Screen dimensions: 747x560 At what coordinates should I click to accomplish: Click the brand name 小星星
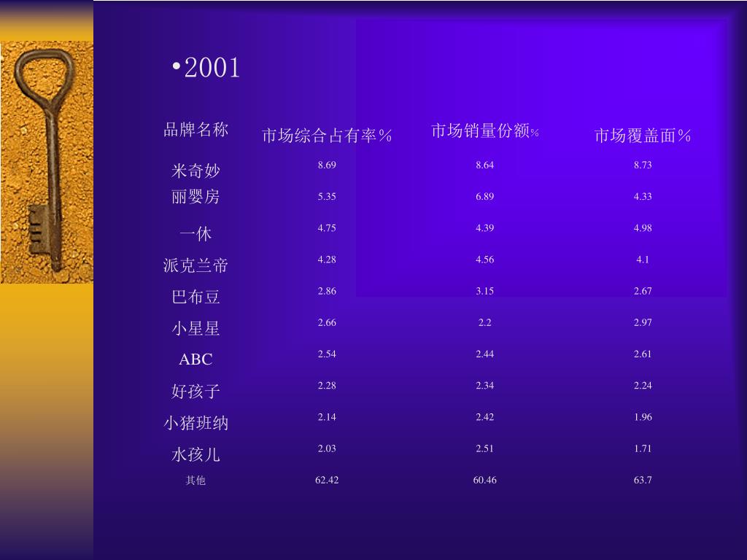point(196,328)
